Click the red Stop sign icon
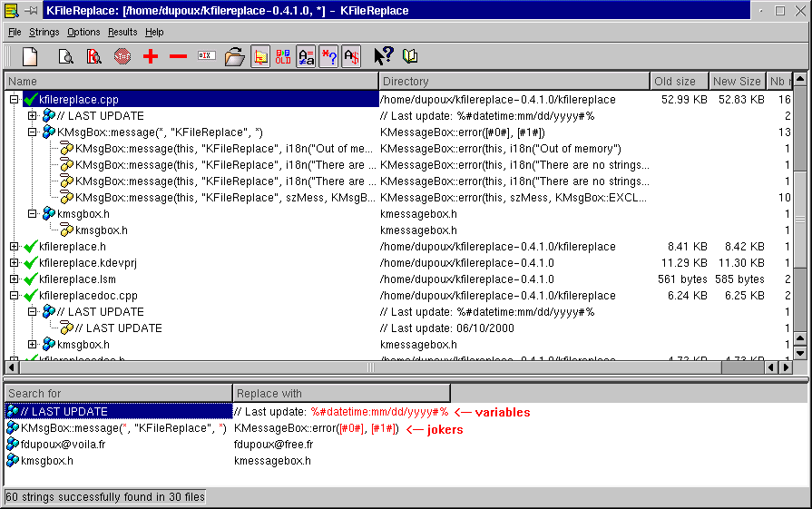This screenshot has height=509, width=812. pos(122,57)
